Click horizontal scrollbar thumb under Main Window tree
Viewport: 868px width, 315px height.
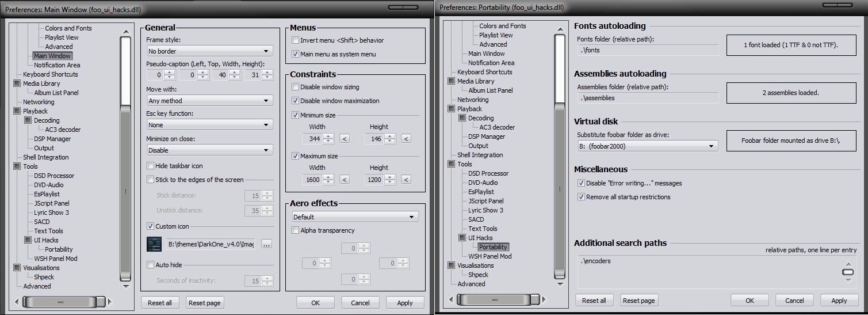click(x=61, y=302)
